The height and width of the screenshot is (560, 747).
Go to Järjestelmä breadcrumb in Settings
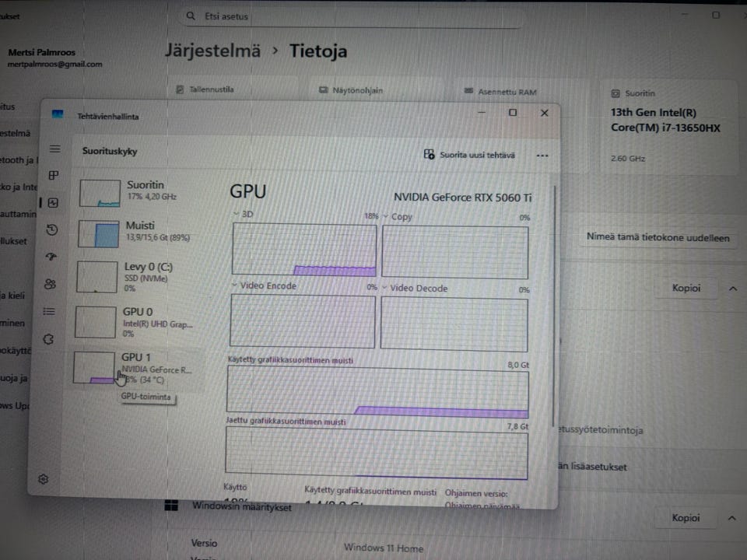212,51
